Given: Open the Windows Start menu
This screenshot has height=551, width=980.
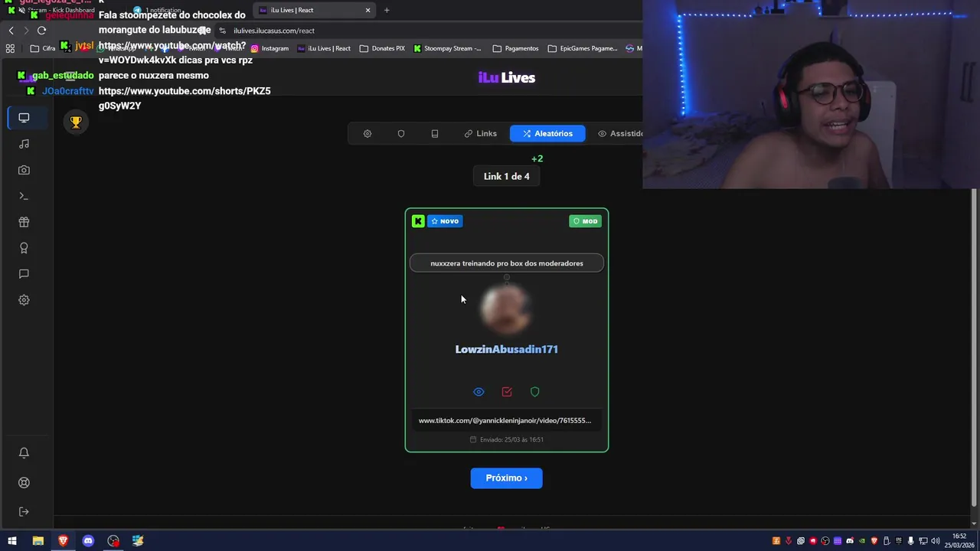Looking at the screenshot, I should coord(12,541).
